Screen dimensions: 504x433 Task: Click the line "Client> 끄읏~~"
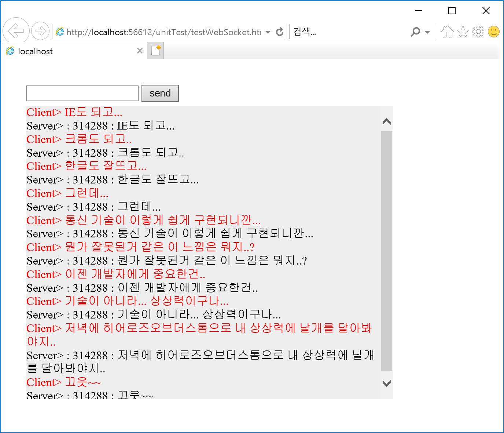pyautogui.click(x=63, y=382)
